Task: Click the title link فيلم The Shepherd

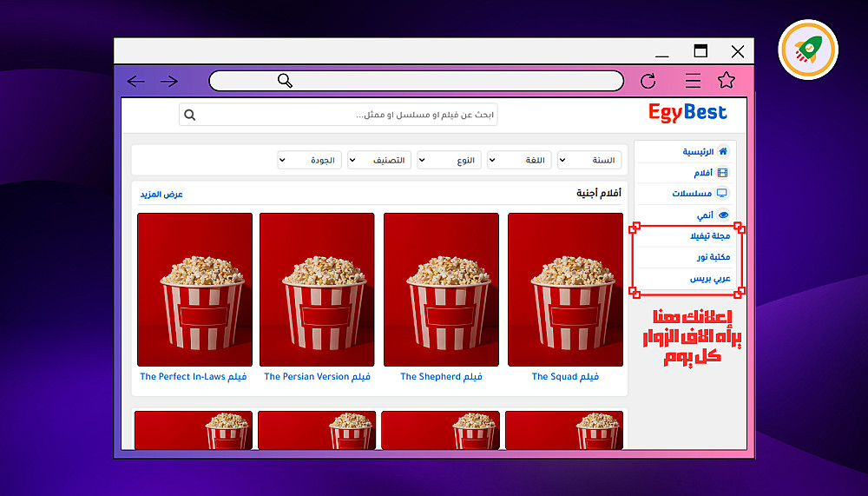Action: tap(441, 377)
